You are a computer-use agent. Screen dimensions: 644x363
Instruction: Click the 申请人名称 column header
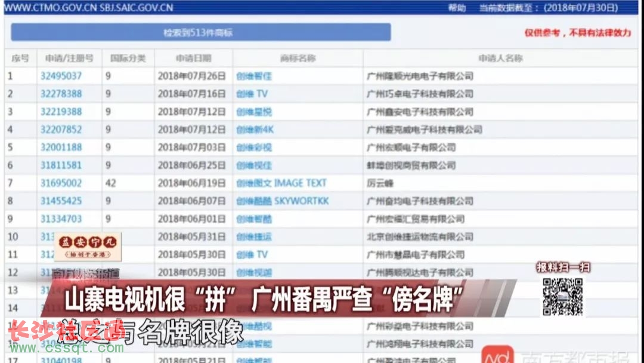coord(500,59)
